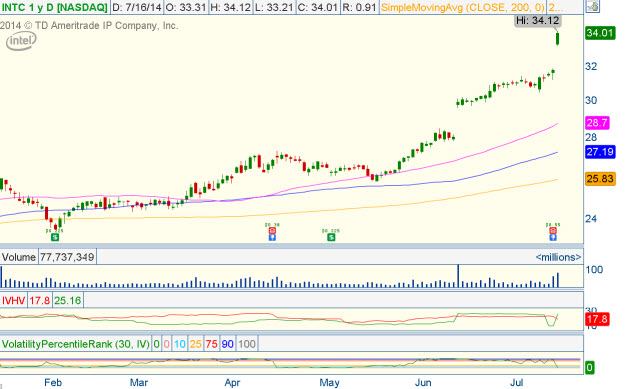Select the IVHV study label
The height and width of the screenshot is (389, 625).
coord(14,300)
